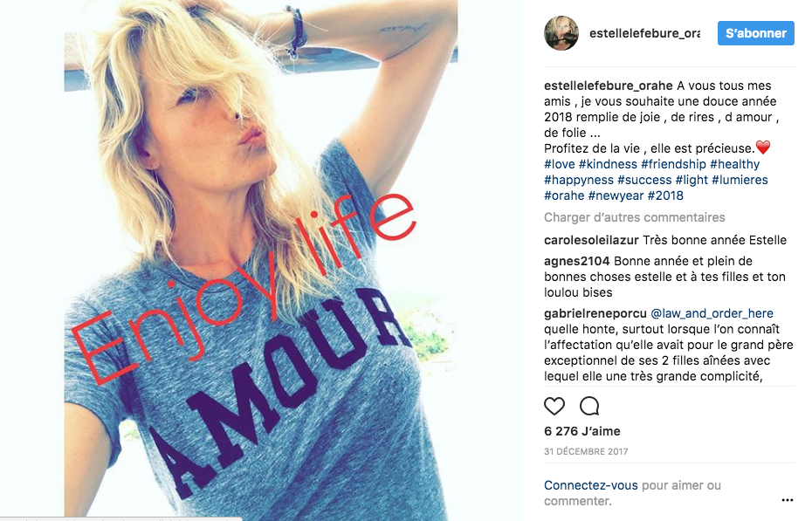Open the #friendship hashtag
812x521 pixels.
[x=673, y=164]
